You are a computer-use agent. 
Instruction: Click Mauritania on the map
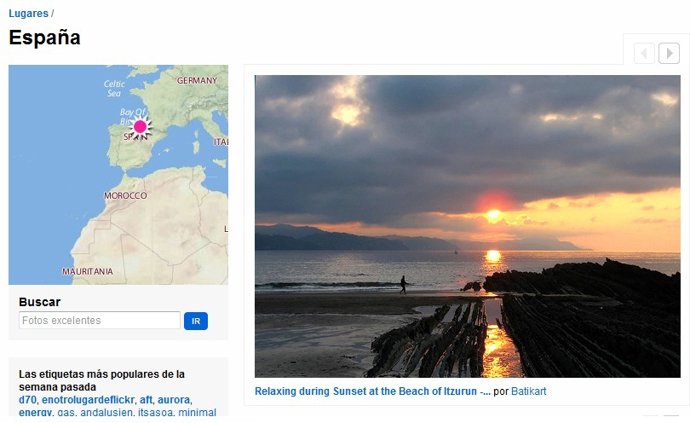tap(88, 271)
